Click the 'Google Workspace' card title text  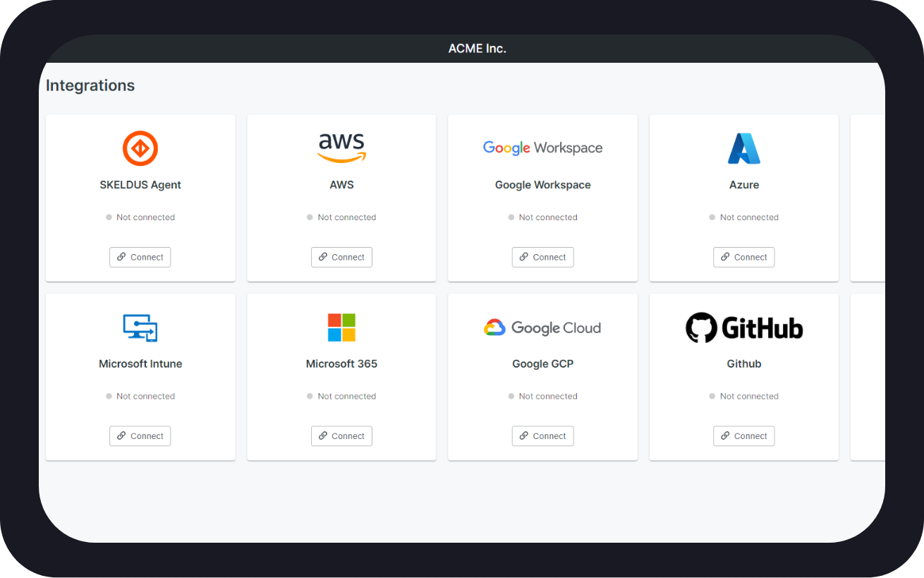tap(542, 185)
